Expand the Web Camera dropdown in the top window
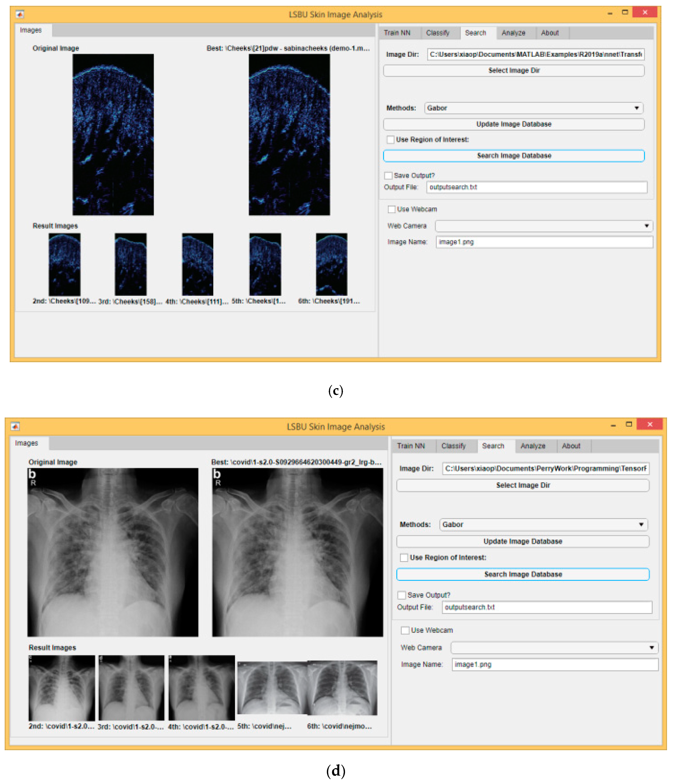The height and width of the screenshot is (784, 673). pos(647,226)
